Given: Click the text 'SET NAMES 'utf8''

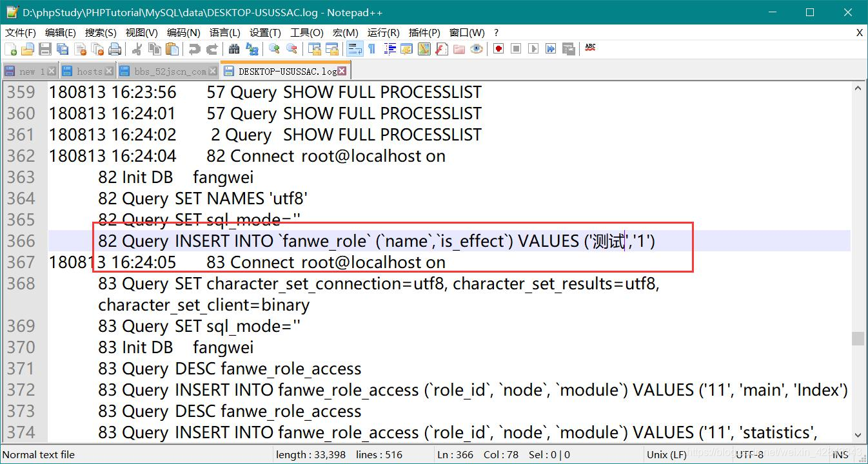Looking at the screenshot, I should tap(241, 198).
